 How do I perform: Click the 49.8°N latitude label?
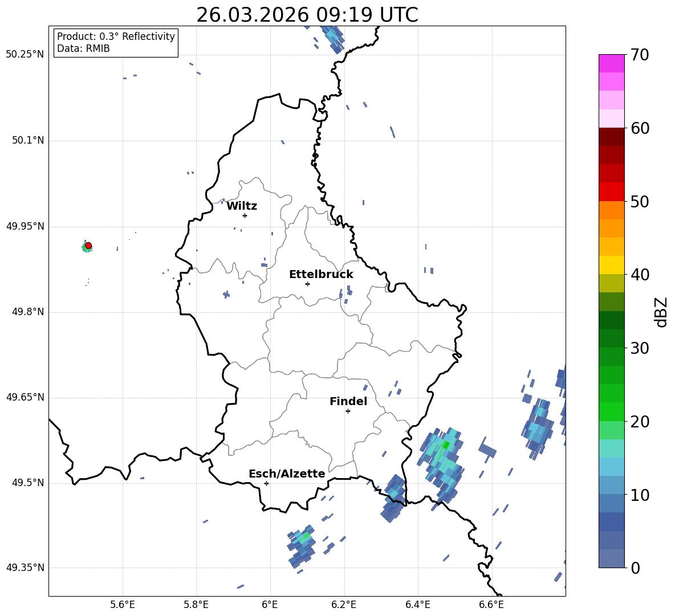[x=28, y=312]
